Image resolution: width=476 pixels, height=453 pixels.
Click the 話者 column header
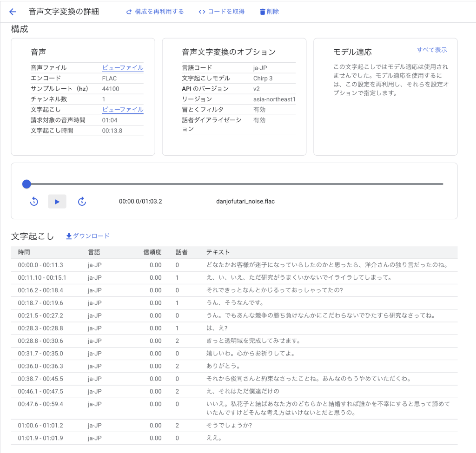(x=181, y=252)
